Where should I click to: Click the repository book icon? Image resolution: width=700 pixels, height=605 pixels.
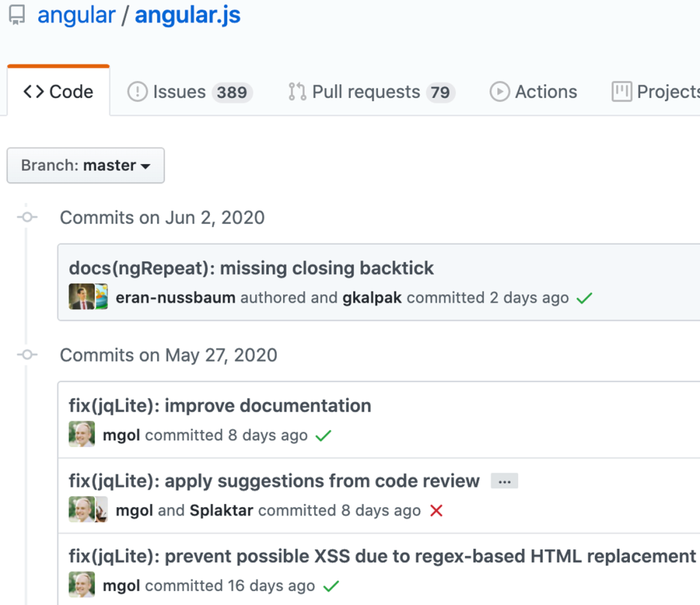point(17,15)
